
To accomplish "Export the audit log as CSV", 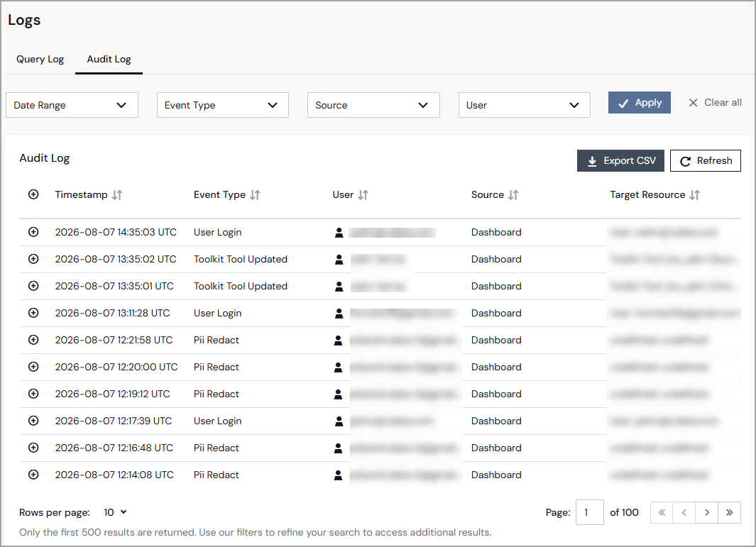I will (x=620, y=160).
